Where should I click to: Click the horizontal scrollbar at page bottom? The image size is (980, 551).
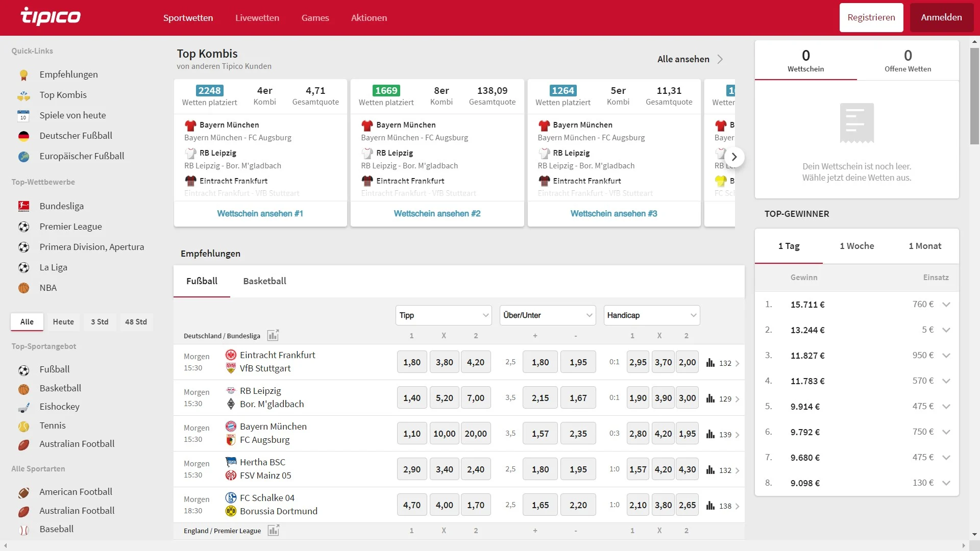483,546
